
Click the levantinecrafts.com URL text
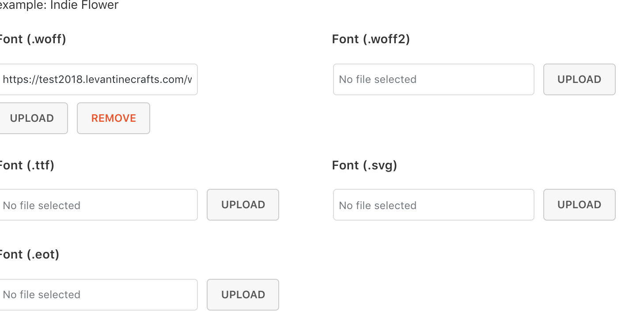pyautogui.click(x=97, y=80)
